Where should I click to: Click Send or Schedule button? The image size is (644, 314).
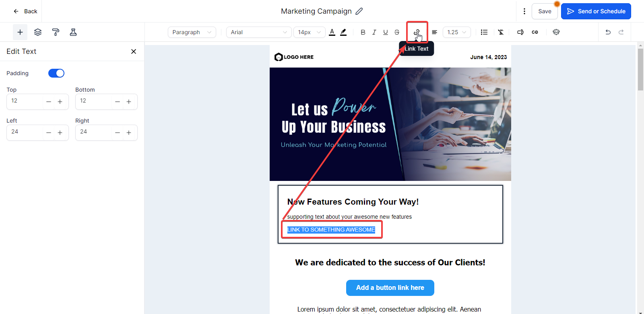[x=596, y=11]
